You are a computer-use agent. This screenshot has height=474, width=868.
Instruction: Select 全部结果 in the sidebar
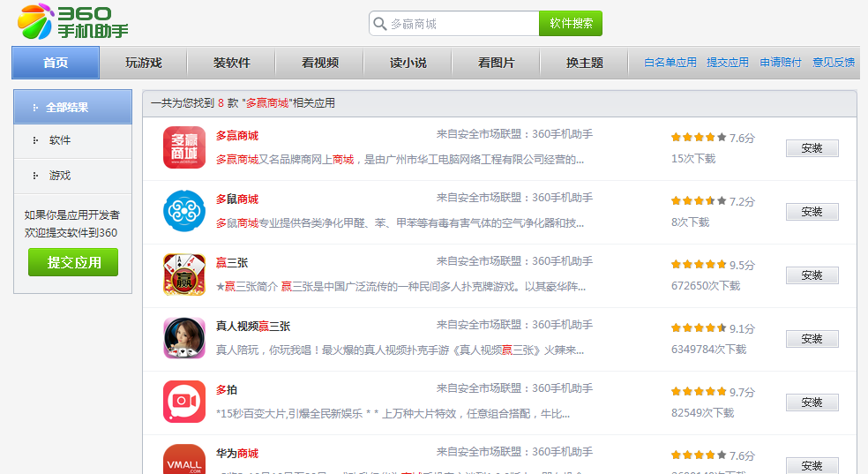[72, 107]
